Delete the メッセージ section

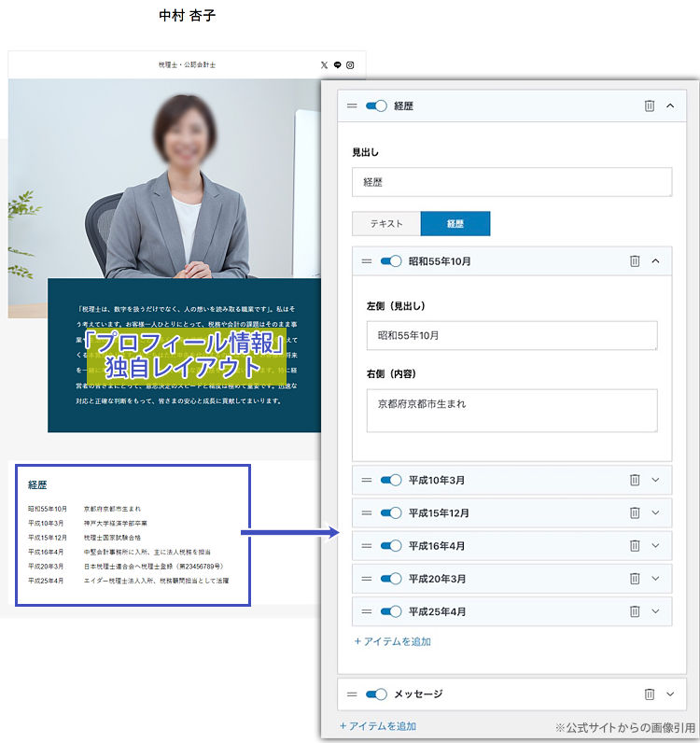coord(650,694)
